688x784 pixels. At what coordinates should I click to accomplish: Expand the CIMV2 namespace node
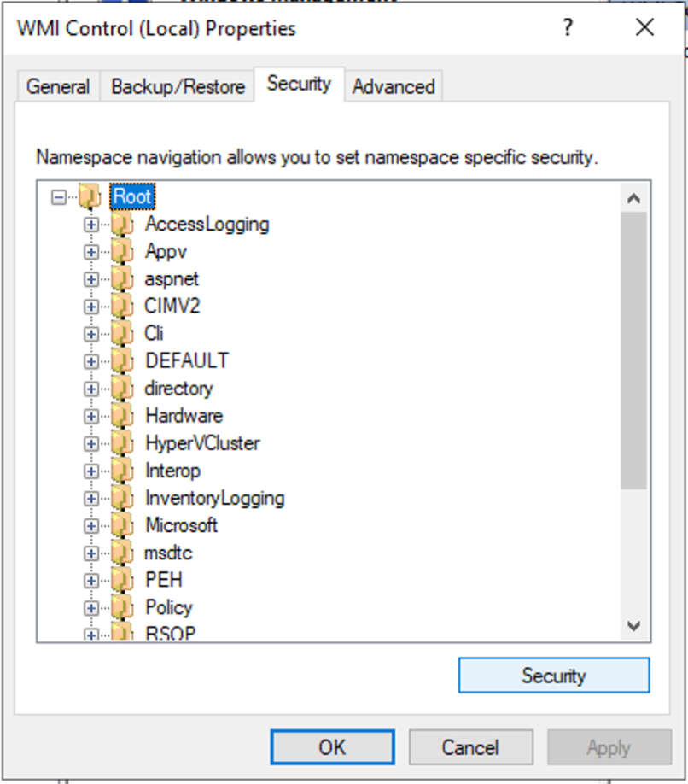[x=90, y=306]
